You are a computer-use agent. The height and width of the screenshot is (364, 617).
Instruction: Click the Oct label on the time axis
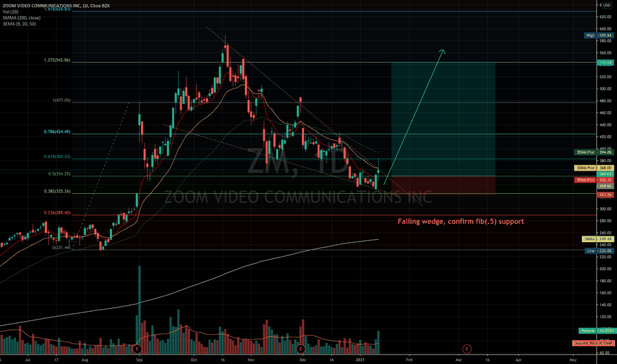coord(193,359)
